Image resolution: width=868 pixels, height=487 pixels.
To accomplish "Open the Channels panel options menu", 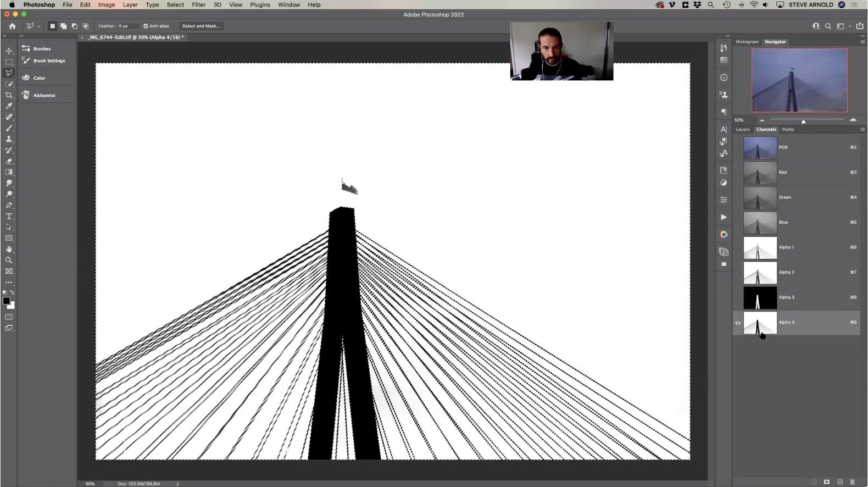I will [x=862, y=130].
